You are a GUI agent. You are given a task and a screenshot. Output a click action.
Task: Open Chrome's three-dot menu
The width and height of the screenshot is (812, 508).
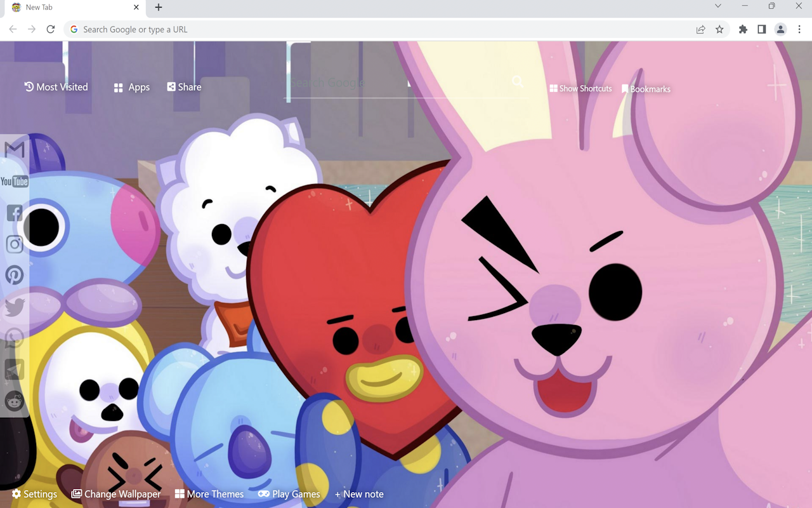(x=799, y=29)
